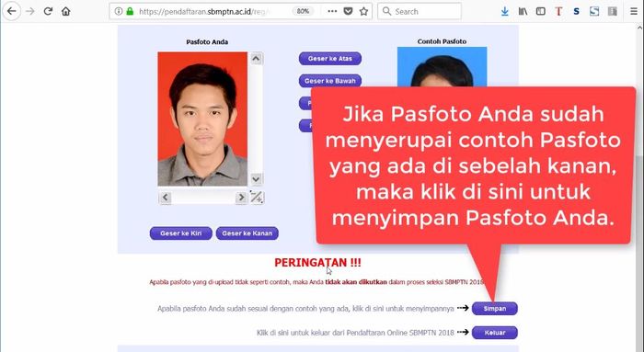The image size is (644, 352).
Task: Toggle the sidebar view
Action: (541, 11)
